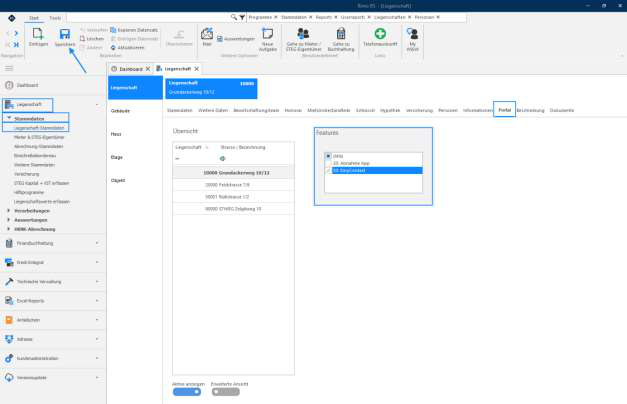627x404 pixels.
Task: Click the Technische Verwaltung tools icon
Action: pyautogui.click(x=9, y=281)
